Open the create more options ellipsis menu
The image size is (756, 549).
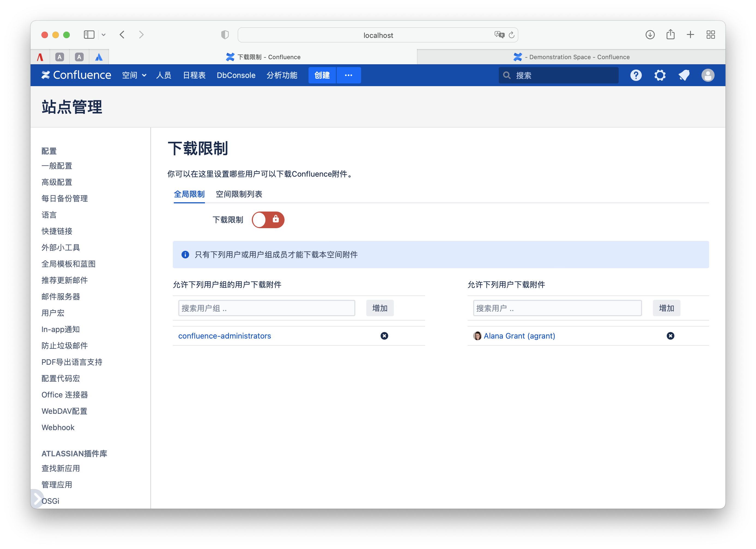coord(348,75)
